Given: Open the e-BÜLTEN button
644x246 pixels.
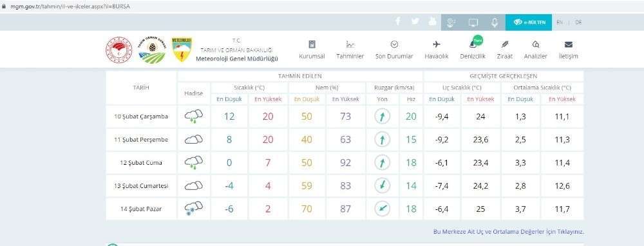Looking at the screenshot, I should [x=528, y=23].
